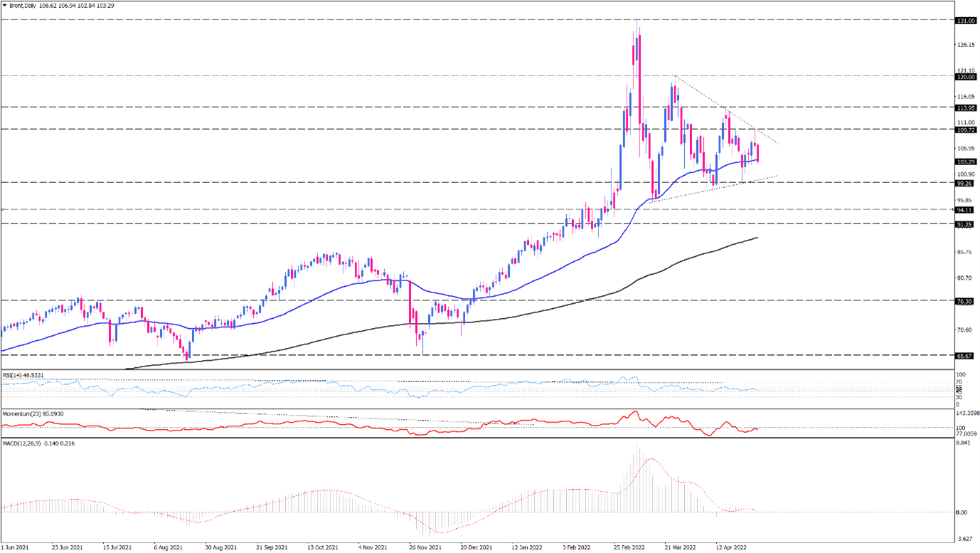
Task: Click the 12 Apr 2022 axis label
Action: click(730, 548)
